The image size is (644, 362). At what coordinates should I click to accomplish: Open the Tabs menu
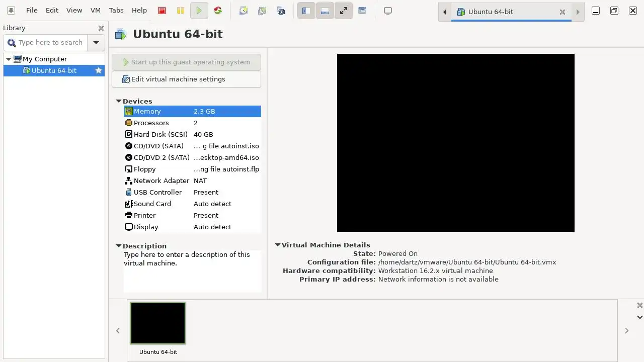click(x=116, y=11)
